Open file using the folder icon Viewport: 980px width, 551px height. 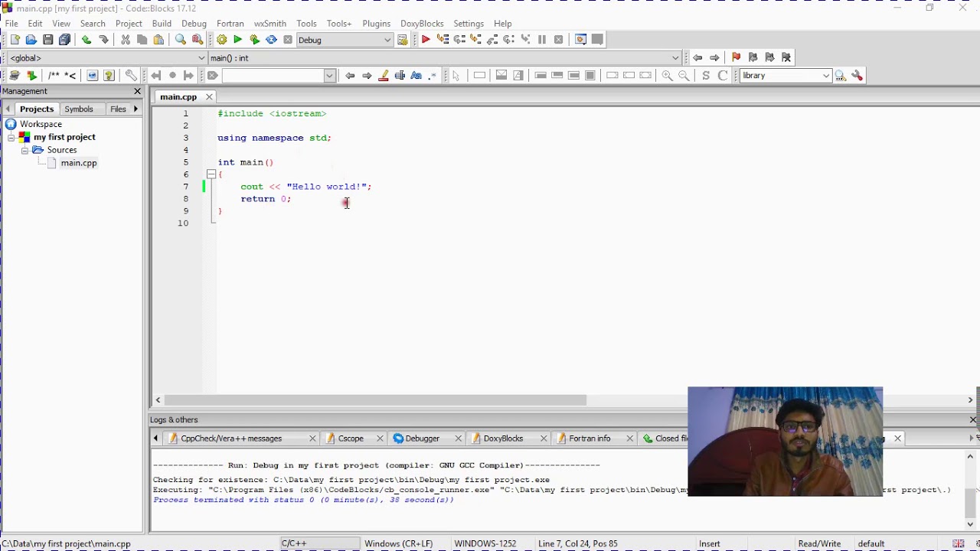pyautogui.click(x=31, y=40)
